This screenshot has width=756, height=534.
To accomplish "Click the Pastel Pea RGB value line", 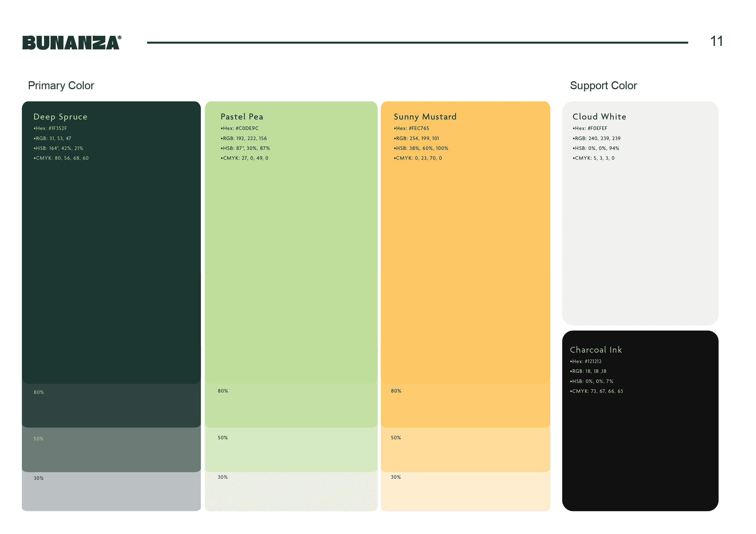I will tap(244, 138).
